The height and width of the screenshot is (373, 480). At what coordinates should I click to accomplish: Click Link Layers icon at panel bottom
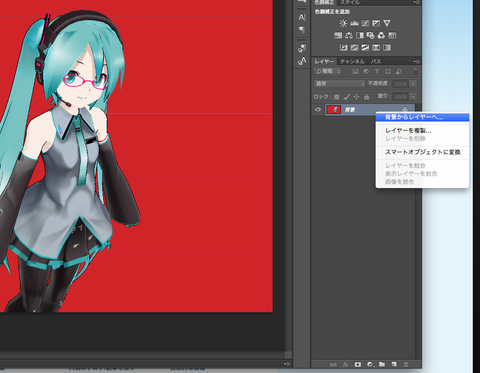click(333, 364)
